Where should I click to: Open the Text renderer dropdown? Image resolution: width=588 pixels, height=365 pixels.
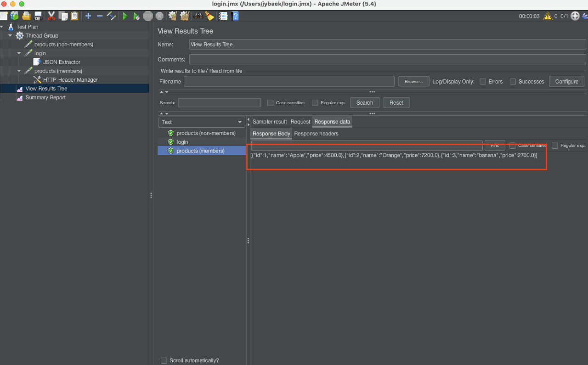[x=202, y=122]
